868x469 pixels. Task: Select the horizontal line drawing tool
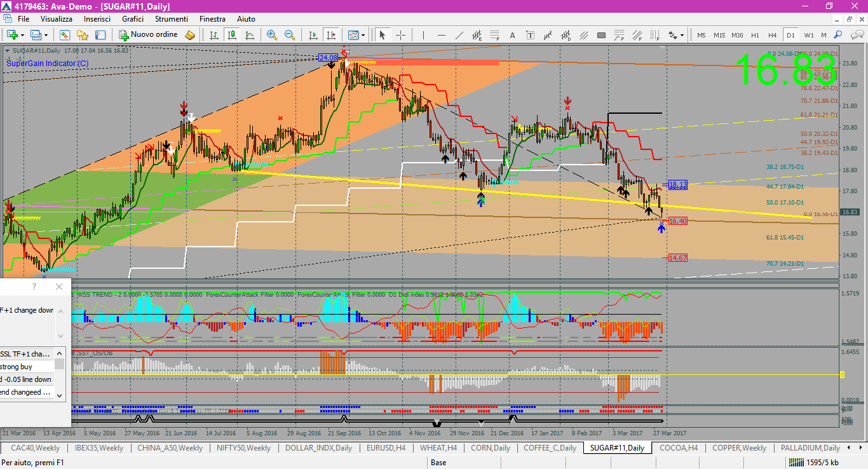[x=441, y=35]
